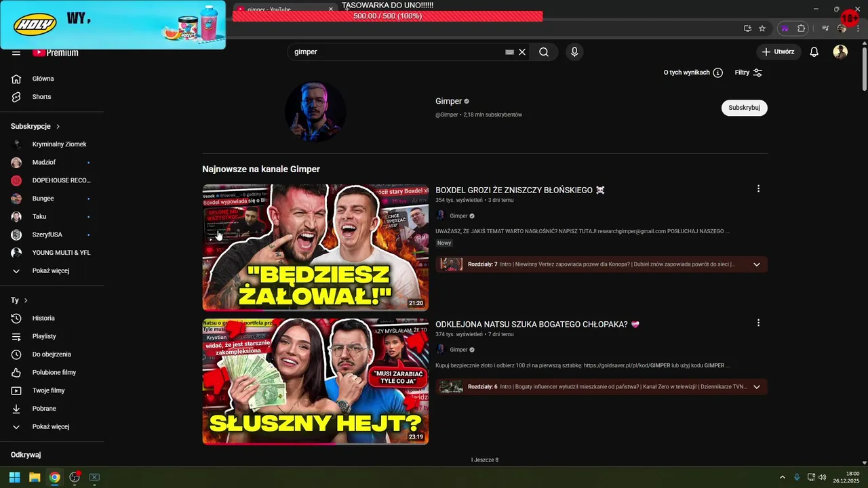
Task: Open YOUNG MULTI & YFL subscription
Action: pos(52,253)
